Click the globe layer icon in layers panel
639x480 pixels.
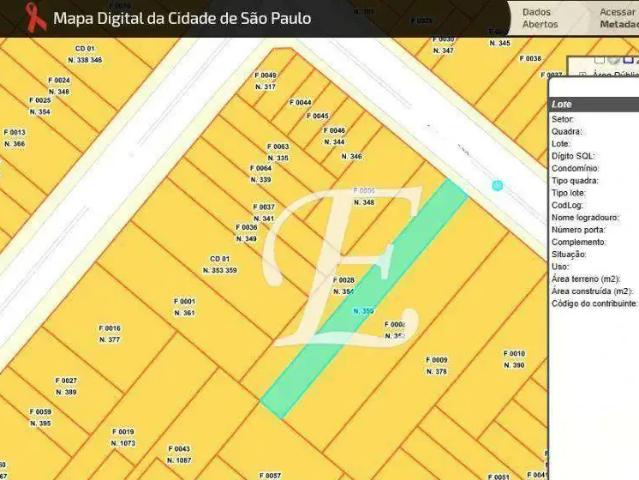(614, 59)
